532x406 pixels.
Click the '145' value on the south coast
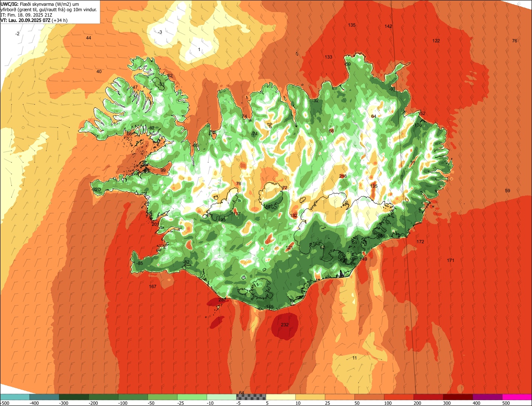click(x=270, y=307)
